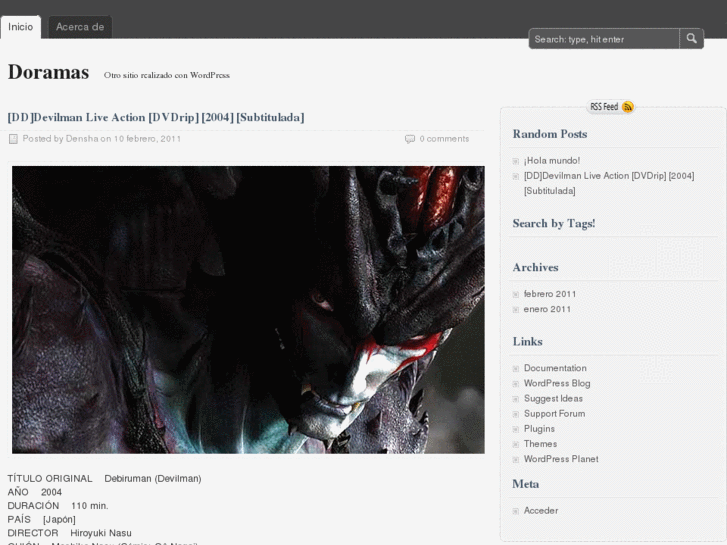
Task: Click the 'PAÍS [Japón]' line
Action: [x=41, y=519]
